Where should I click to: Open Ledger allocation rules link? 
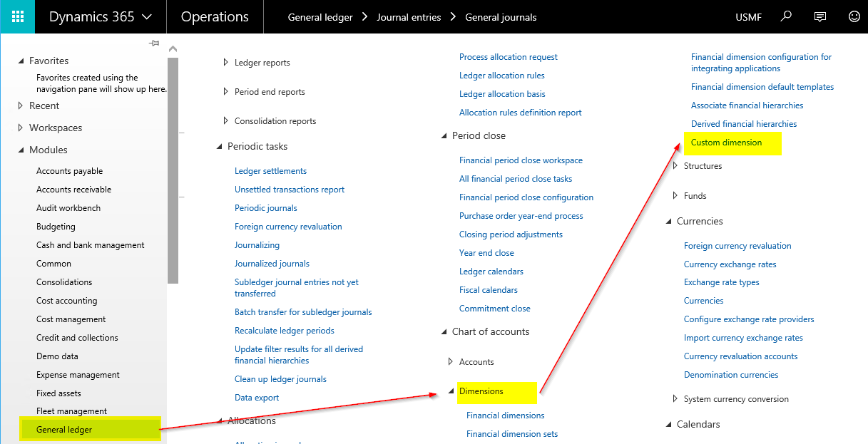[x=502, y=76]
